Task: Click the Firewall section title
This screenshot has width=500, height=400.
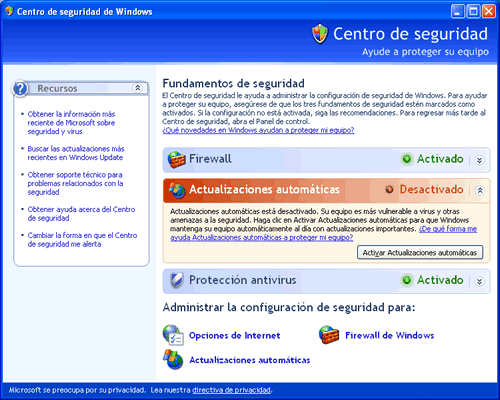Action: [x=210, y=159]
